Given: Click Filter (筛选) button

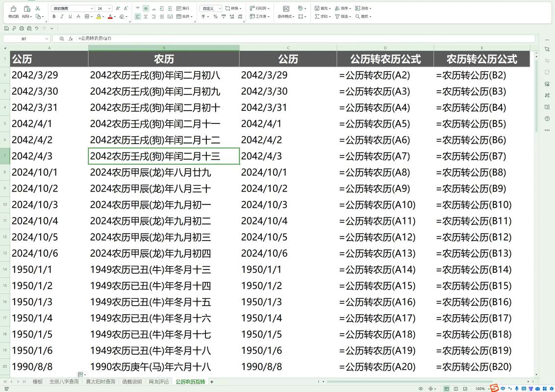Looking at the screenshot, I should 343,16.
